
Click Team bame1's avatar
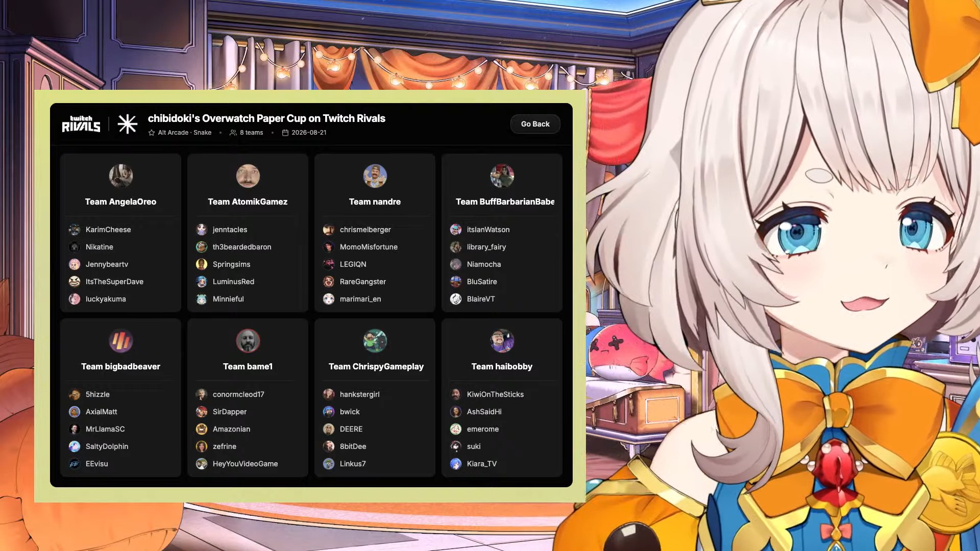point(248,341)
